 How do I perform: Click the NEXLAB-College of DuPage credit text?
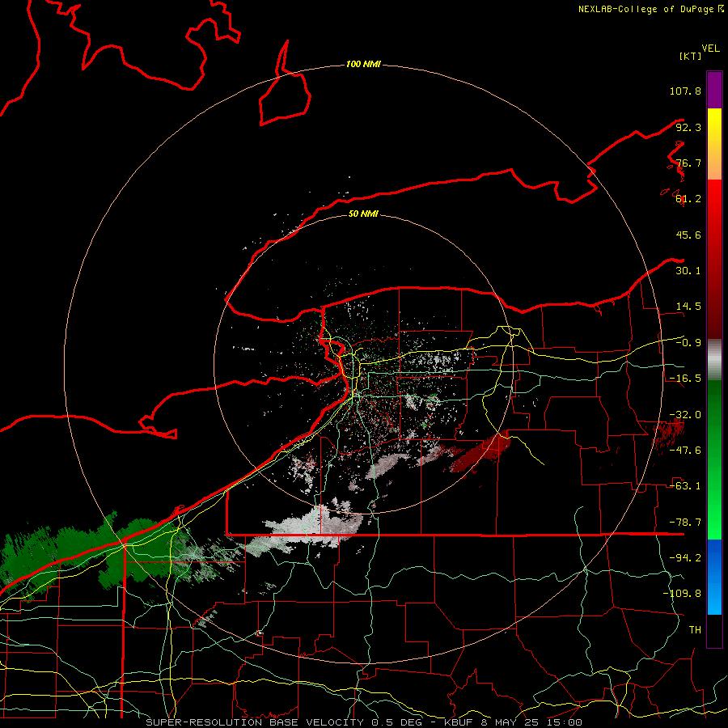click(650, 9)
